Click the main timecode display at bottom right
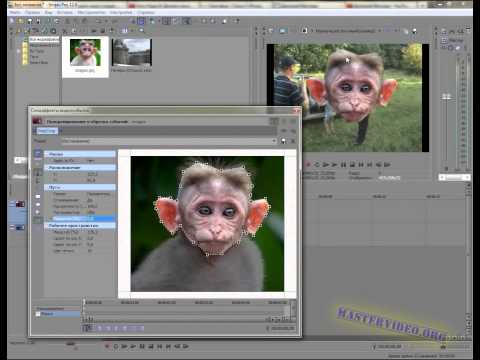The image size is (480, 360). (389, 347)
